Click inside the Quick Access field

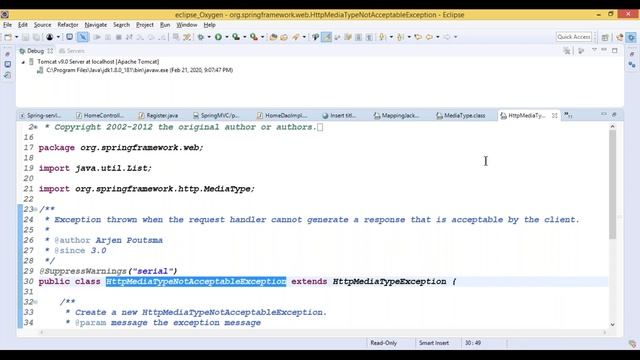573,37
